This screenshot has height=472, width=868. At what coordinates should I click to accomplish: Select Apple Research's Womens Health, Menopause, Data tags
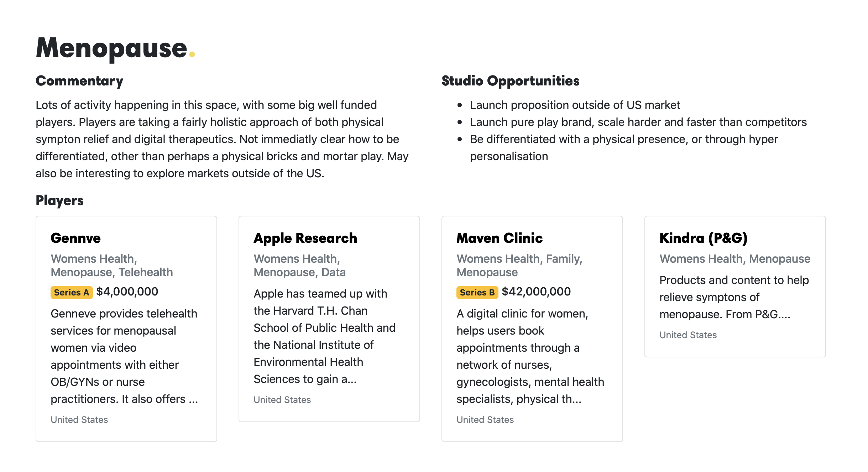tap(299, 265)
